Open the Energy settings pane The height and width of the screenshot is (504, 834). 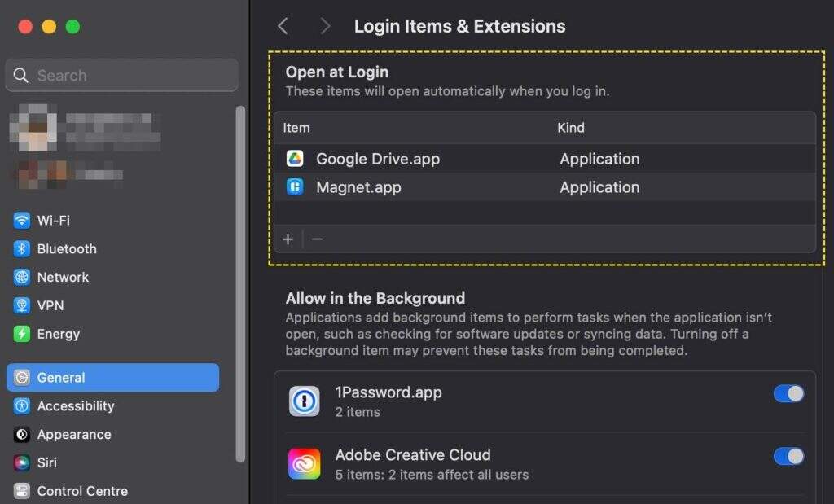pos(112,334)
